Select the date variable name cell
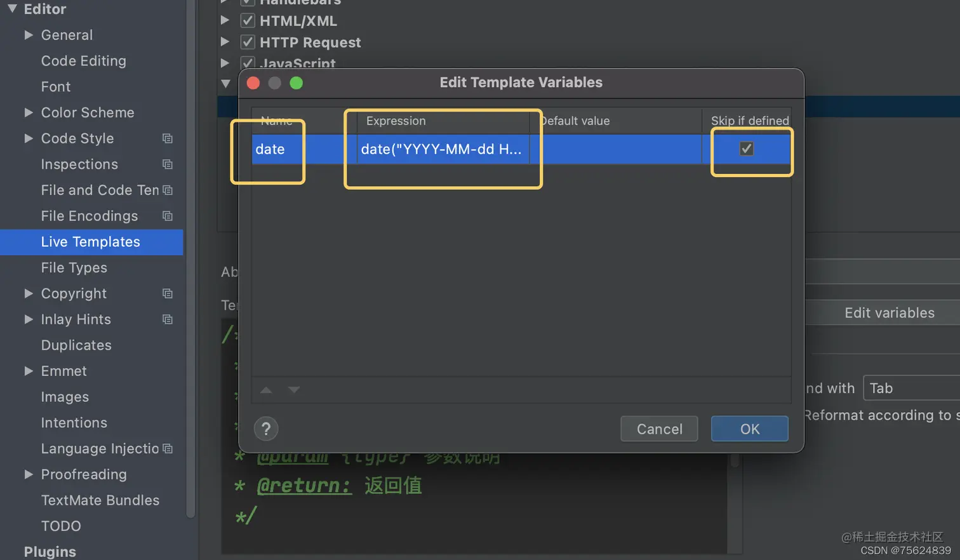Image resolution: width=960 pixels, height=560 pixels. [x=303, y=149]
